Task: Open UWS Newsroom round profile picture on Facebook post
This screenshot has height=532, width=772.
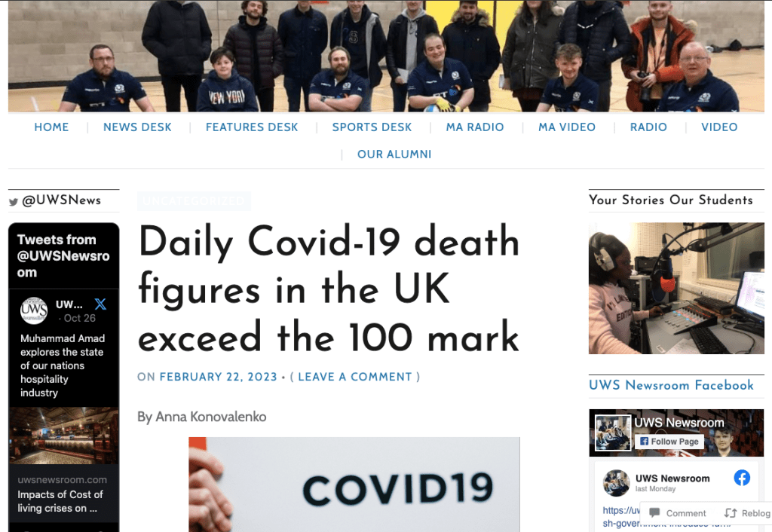Action: pyautogui.click(x=617, y=483)
